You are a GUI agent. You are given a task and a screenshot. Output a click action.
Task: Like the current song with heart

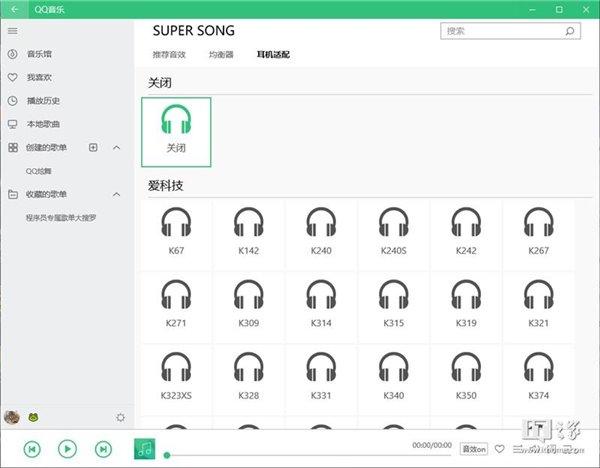(499, 449)
